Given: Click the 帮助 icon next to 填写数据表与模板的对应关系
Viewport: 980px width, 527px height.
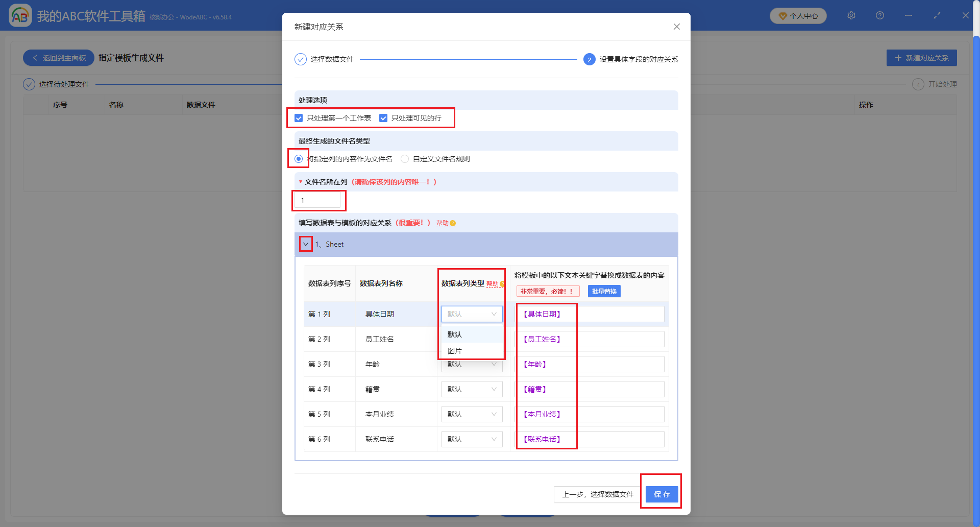Looking at the screenshot, I should (x=452, y=223).
